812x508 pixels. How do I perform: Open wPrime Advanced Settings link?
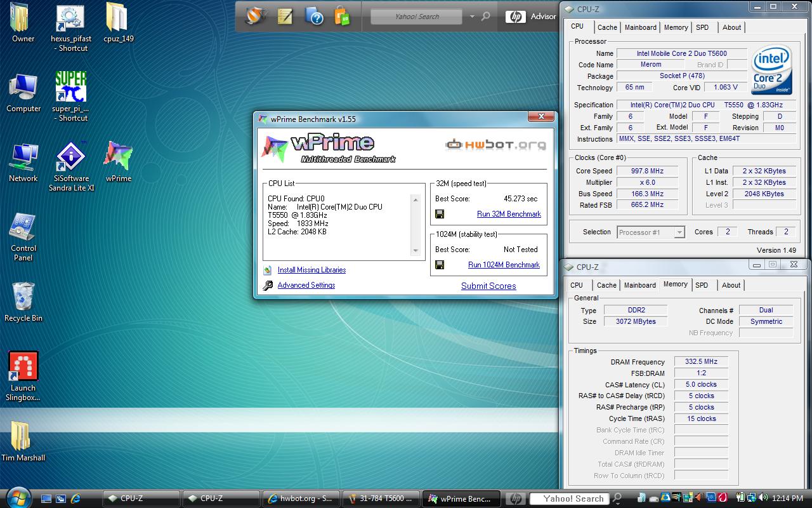306,285
